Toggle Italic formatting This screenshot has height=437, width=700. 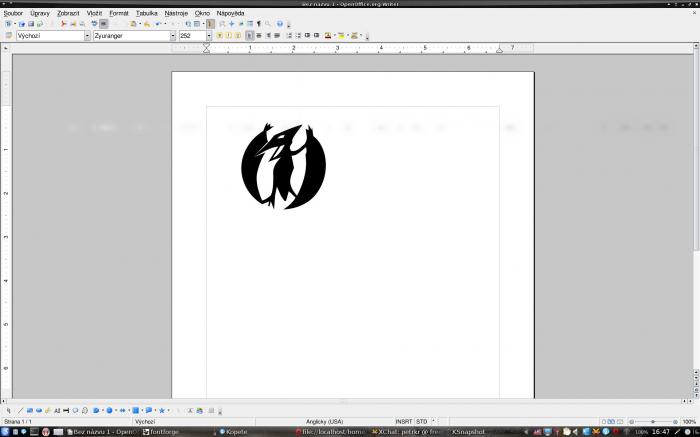pyautogui.click(x=229, y=35)
